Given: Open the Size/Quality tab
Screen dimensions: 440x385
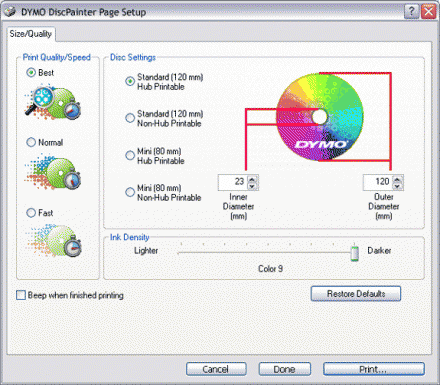Looking at the screenshot, I should click(31, 34).
